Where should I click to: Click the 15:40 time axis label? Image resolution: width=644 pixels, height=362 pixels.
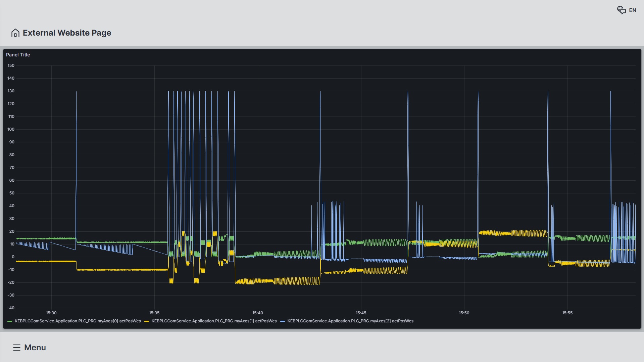(x=258, y=313)
